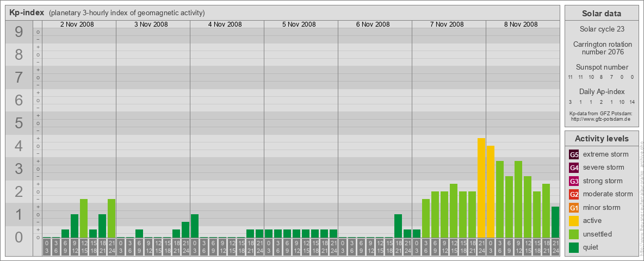Click the 'moderate storm' legend label
The image size is (644, 261).
pyautogui.click(x=608, y=194)
